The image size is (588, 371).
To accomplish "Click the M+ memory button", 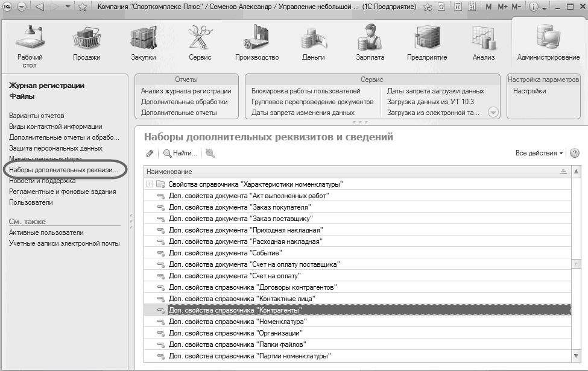I will (502, 7).
